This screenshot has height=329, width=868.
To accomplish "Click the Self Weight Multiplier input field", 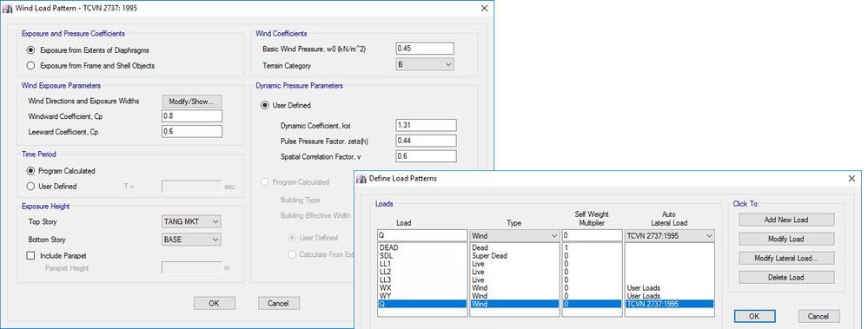I will click(592, 235).
